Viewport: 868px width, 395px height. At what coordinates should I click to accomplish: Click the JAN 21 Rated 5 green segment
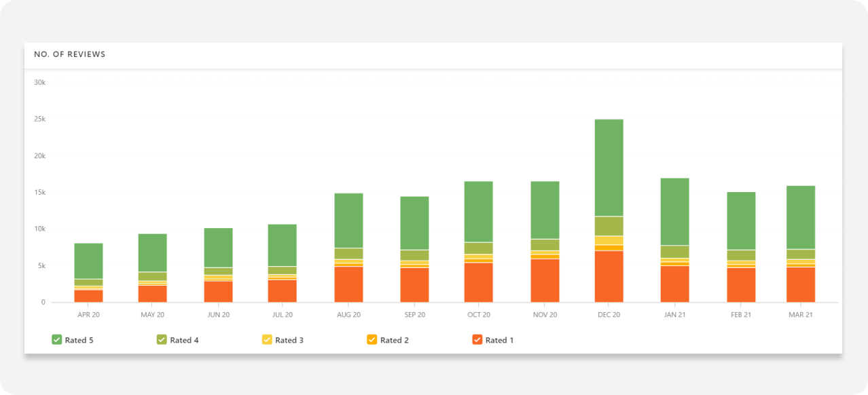click(x=674, y=212)
